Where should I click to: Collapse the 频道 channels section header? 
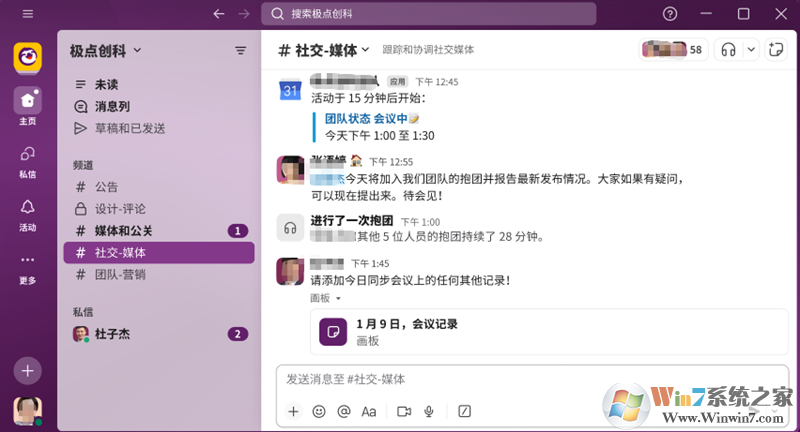pos(83,165)
